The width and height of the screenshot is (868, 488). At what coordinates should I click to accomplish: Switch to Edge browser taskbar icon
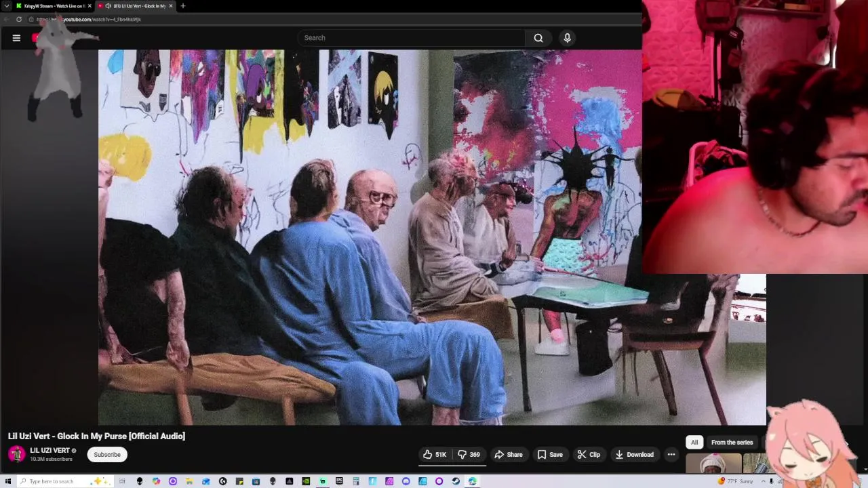472,481
